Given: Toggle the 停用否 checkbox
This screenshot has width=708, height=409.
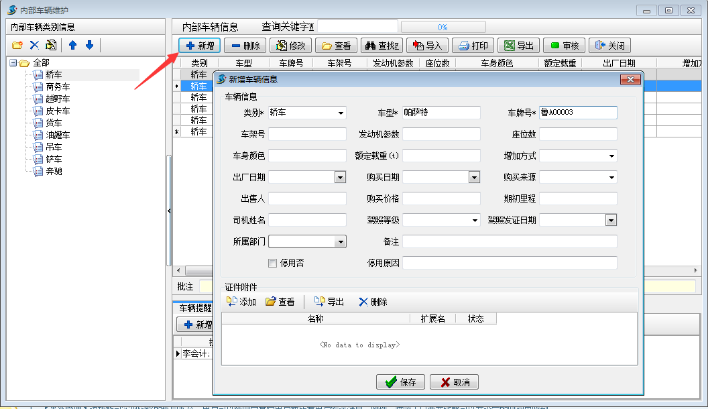Looking at the screenshot, I should coord(273,263).
